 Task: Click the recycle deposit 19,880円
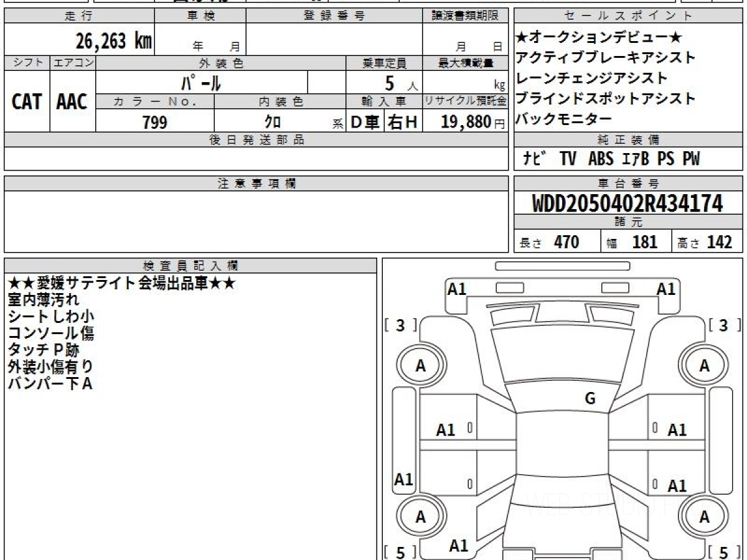(472, 122)
